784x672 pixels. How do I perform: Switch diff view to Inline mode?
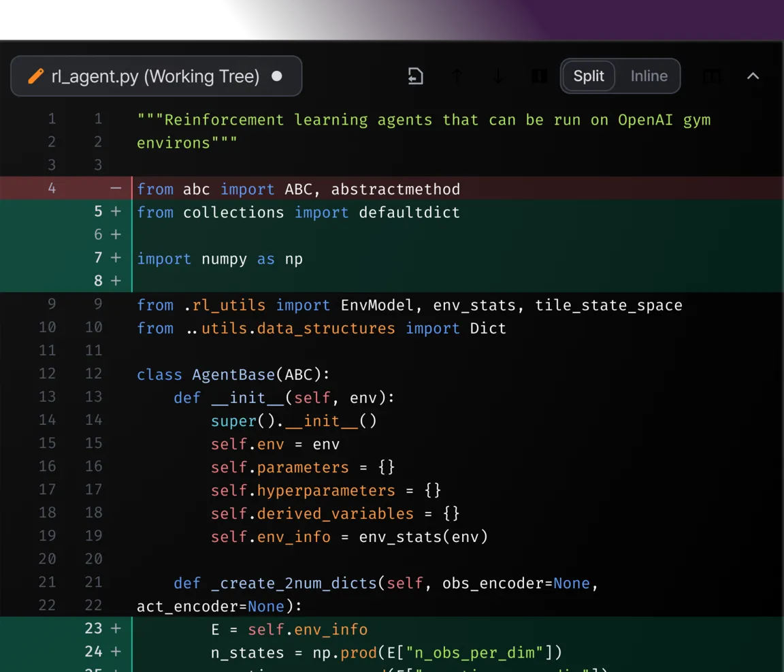point(649,76)
